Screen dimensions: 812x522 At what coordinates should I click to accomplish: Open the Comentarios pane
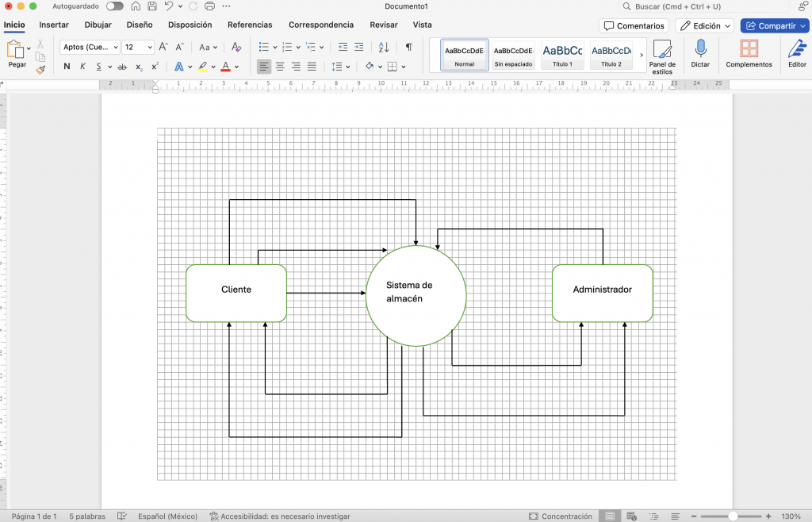point(634,26)
